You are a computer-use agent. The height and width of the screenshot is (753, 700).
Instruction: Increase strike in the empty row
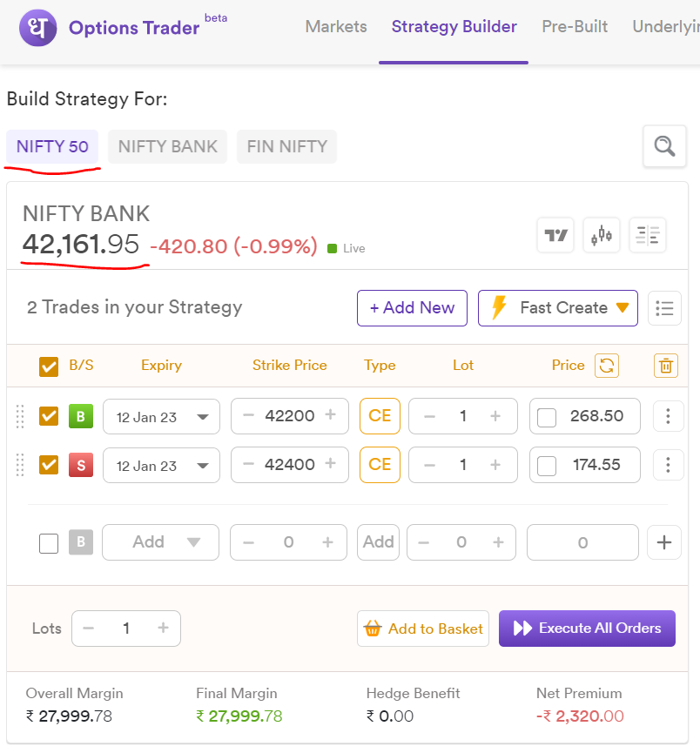coord(327,542)
